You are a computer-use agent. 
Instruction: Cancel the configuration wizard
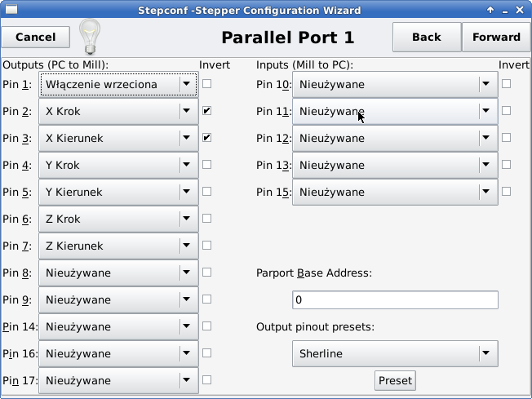pos(36,37)
